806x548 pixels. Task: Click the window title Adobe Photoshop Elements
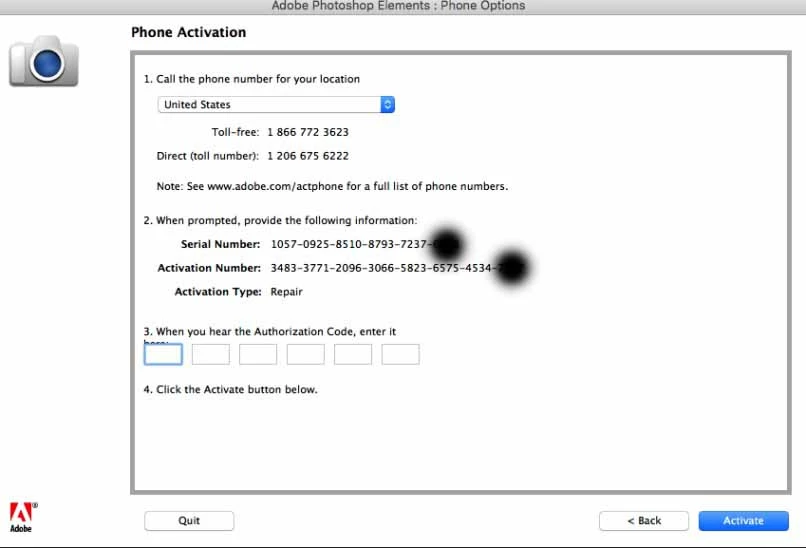(398, 6)
